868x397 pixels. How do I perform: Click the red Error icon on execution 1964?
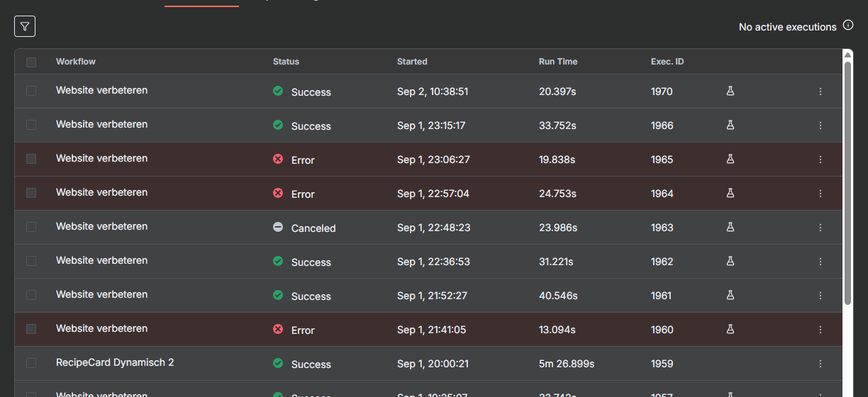[x=278, y=194]
